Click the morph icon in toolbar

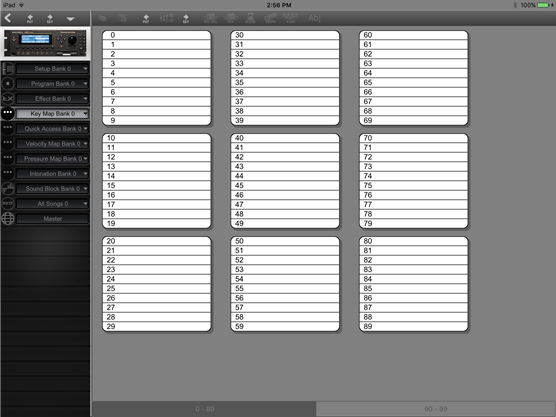point(270,18)
